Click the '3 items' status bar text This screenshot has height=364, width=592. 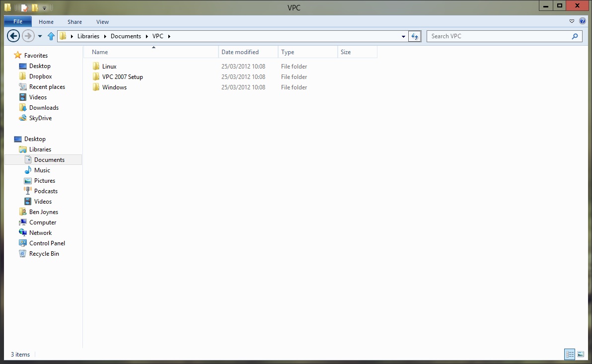[20, 354]
